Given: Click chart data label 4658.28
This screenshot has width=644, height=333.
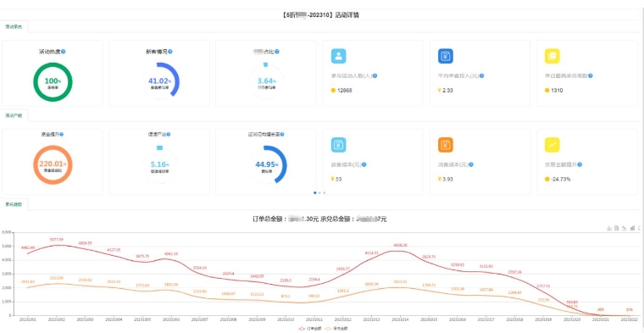Looking at the screenshot, I should 400,245.
